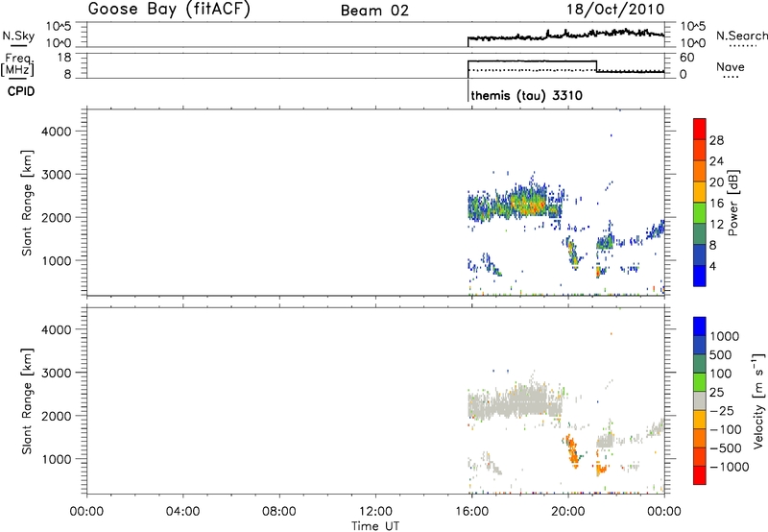Click the velocity bar '-1000' tick label
This screenshot has height=532, width=768.
(x=729, y=467)
